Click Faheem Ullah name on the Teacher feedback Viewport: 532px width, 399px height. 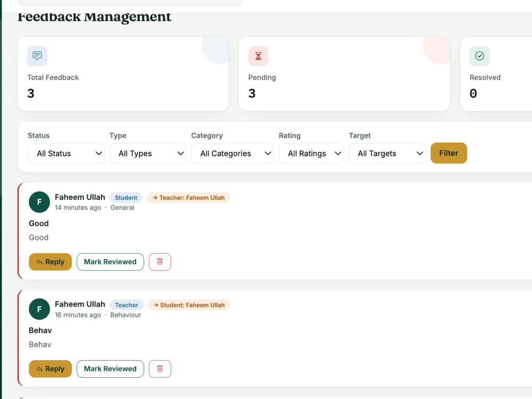click(x=80, y=304)
